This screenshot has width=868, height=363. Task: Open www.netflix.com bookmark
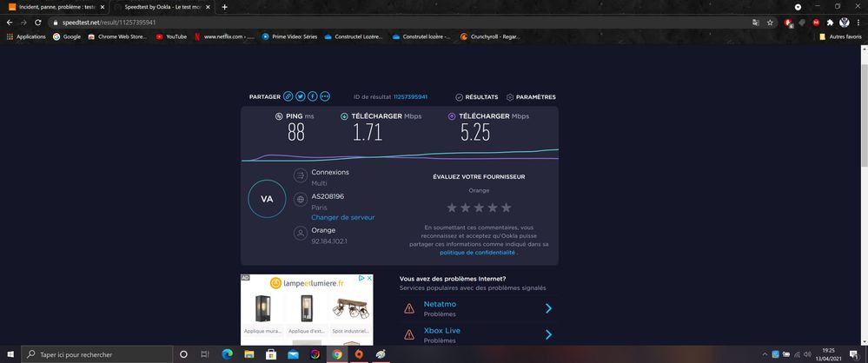click(x=224, y=36)
